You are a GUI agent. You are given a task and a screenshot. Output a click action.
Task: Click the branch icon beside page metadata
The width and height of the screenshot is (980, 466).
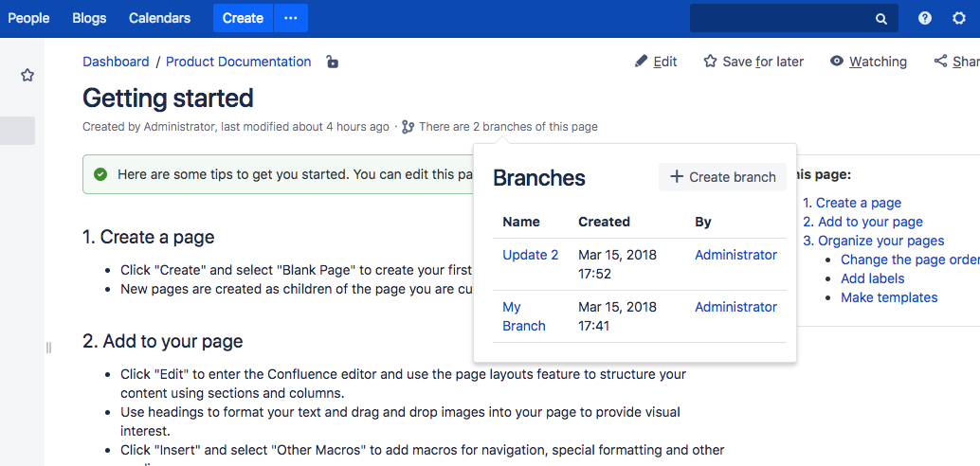click(x=408, y=127)
